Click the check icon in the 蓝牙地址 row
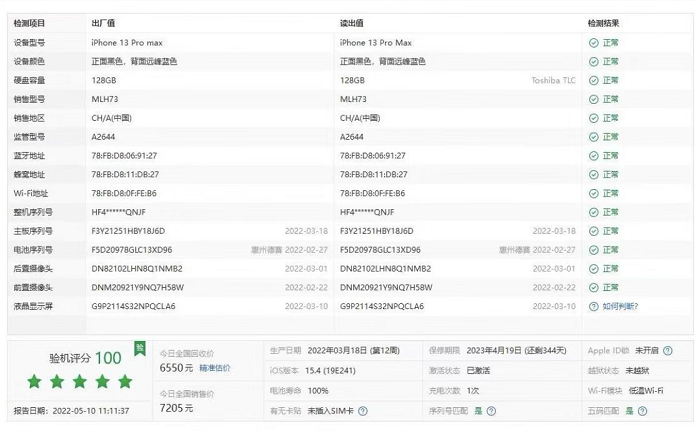 [x=593, y=156]
